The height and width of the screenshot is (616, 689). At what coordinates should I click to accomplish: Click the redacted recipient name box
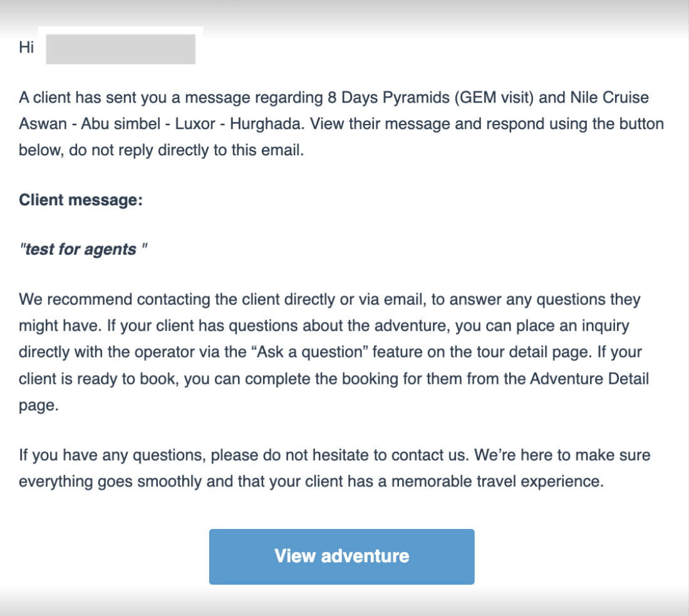tap(121, 49)
